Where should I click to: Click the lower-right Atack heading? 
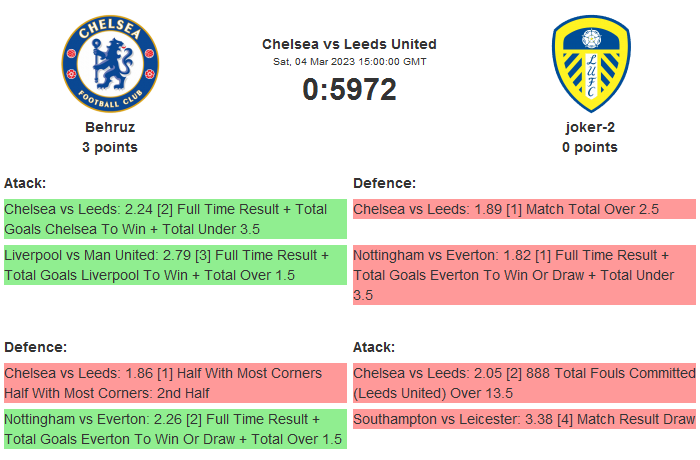374,347
